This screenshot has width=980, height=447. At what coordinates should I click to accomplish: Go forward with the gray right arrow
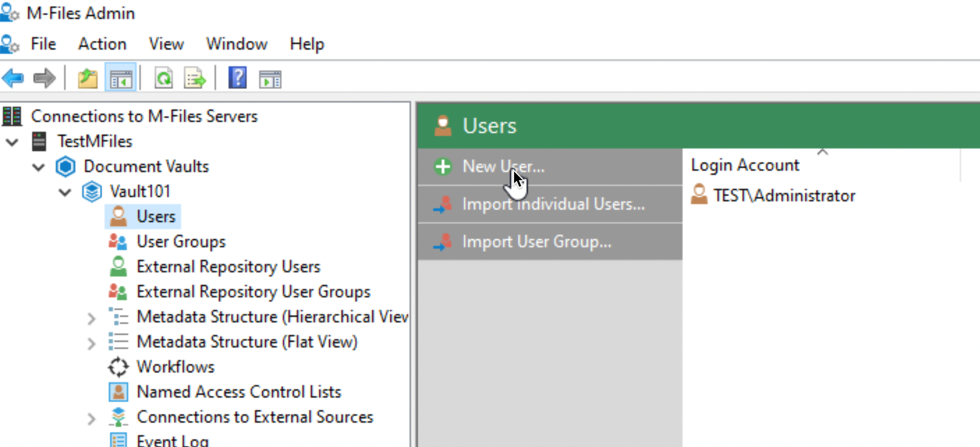(x=44, y=79)
